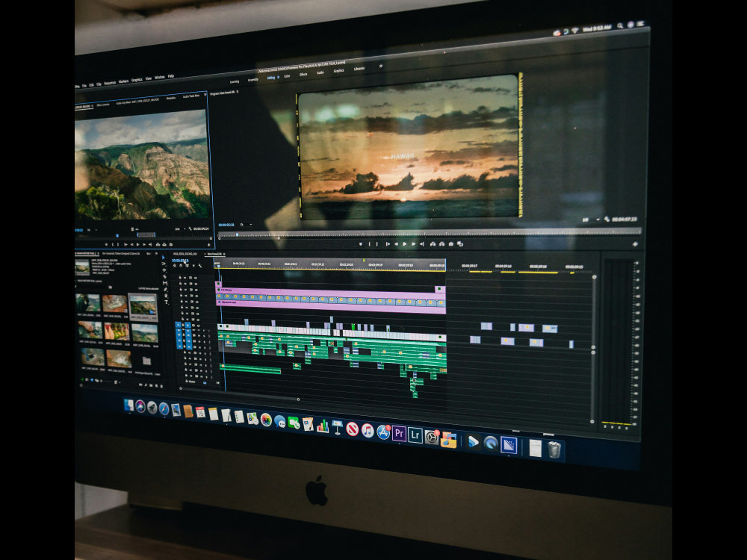Toggle eye visibility of the third video track
Screen dimensions: 747x560
[x=196, y=290]
